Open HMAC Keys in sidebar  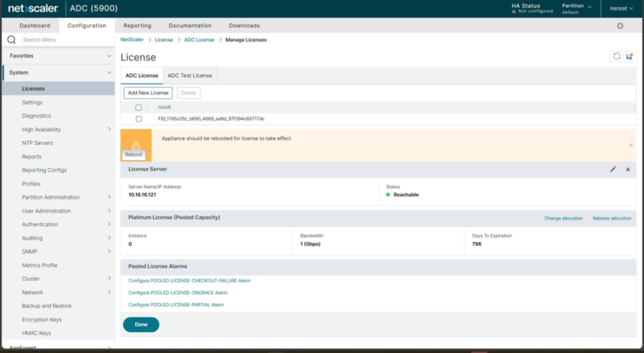click(x=36, y=333)
